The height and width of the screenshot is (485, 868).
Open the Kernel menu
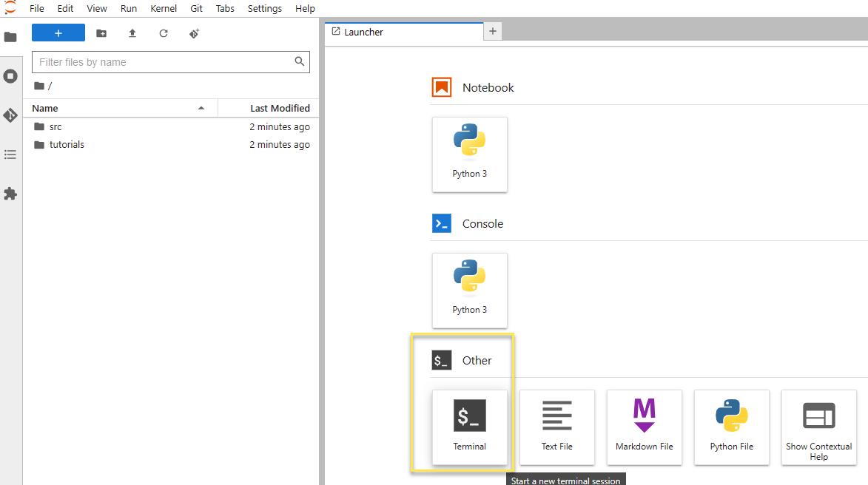pyautogui.click(x=163, y=9)
